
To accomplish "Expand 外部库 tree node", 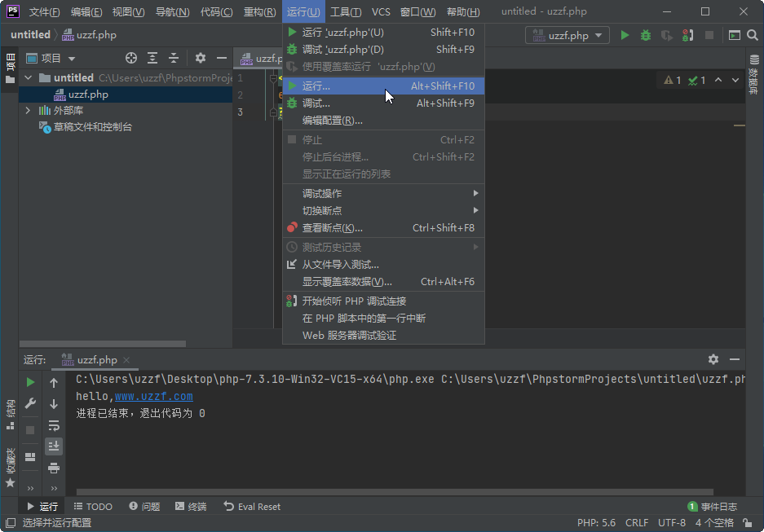I will (x=29, y=111).
